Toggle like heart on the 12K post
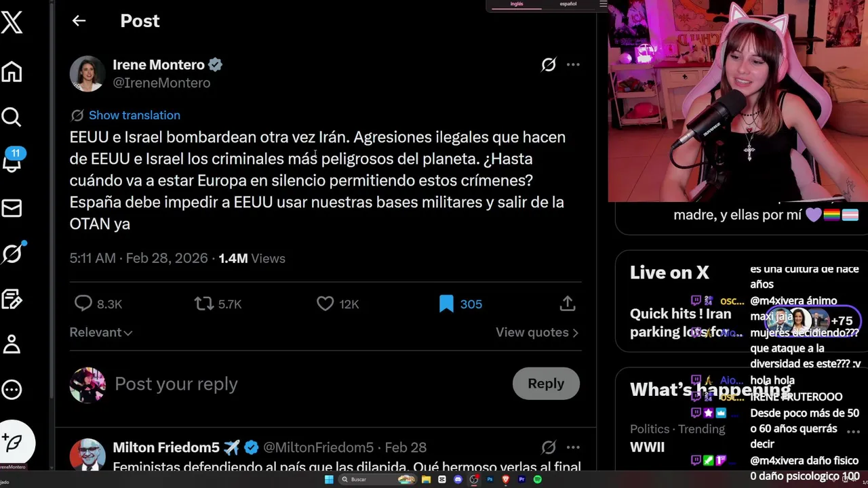868x488 pixels. tap(325, 304)
